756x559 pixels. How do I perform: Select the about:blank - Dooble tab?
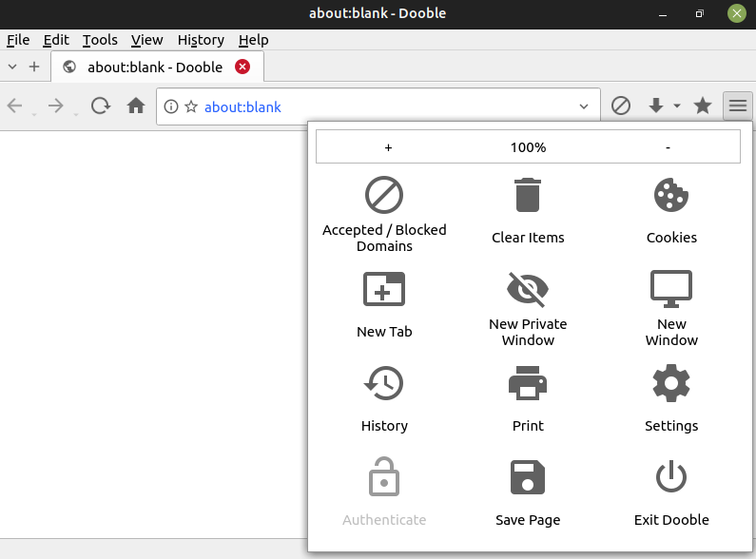click(158, 67)
